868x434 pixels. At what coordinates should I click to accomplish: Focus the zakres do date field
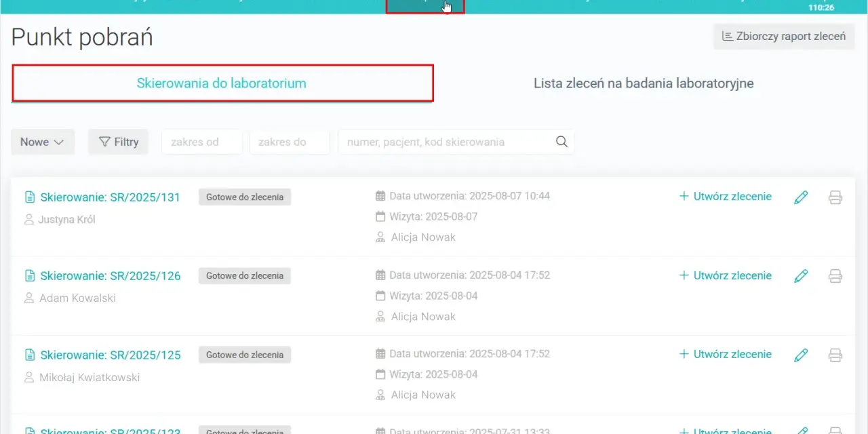(x=290, y=142)
